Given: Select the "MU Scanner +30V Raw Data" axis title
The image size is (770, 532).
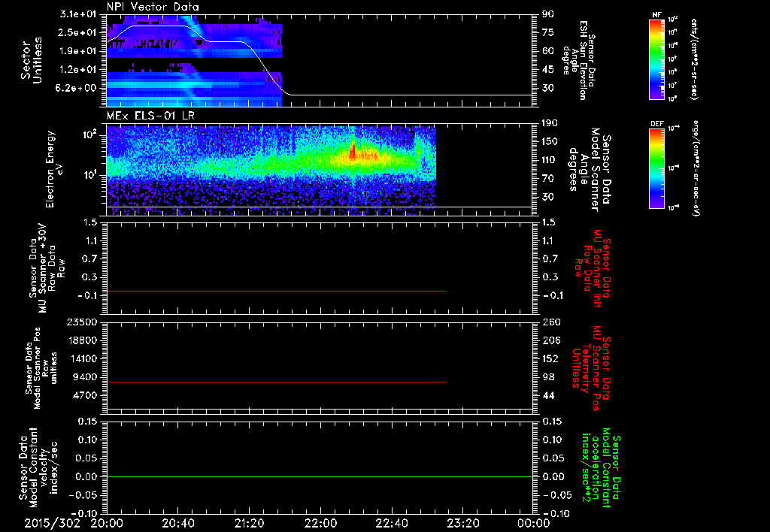Looking at the screenshot, I should [x=46, y=268].
